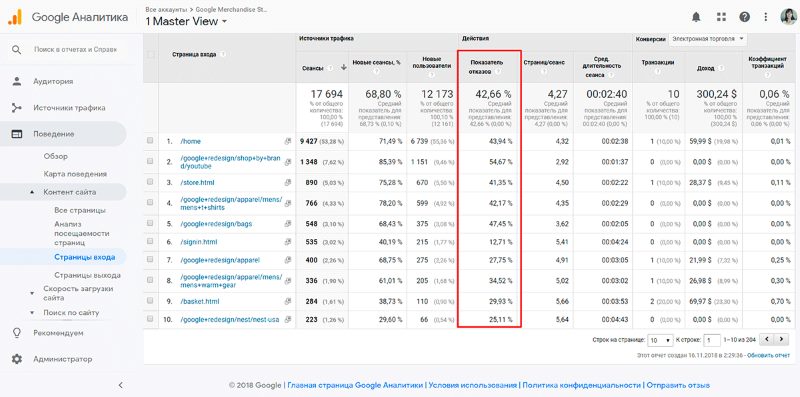The image size is (800, 397).
Task: Click the Сеансы sort arrow
Action: tap(344, 67)
